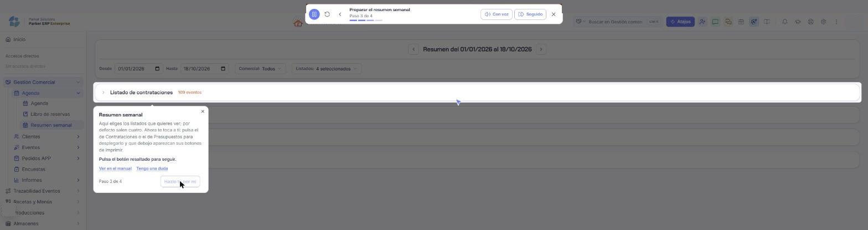
Task: Click the add-user icon in the top toolbar
Action: (x=702, y=22)
